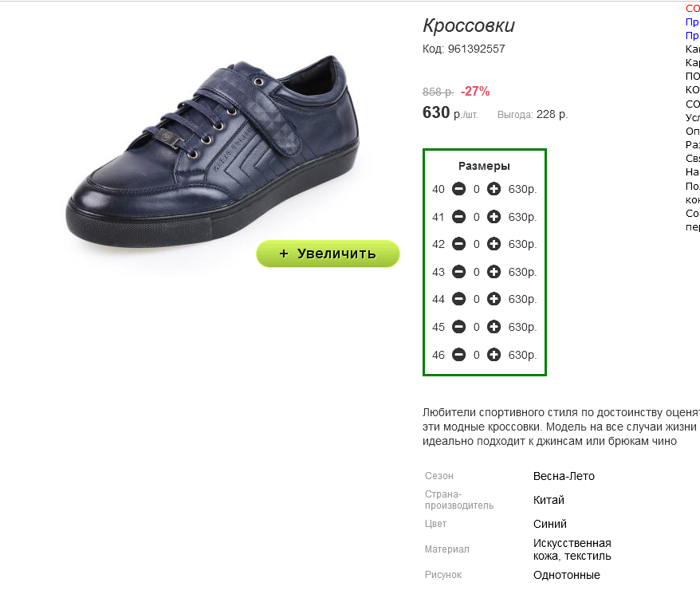Click minus icon for size 41
Screen dimensions: 700x594
pos(458,217)
